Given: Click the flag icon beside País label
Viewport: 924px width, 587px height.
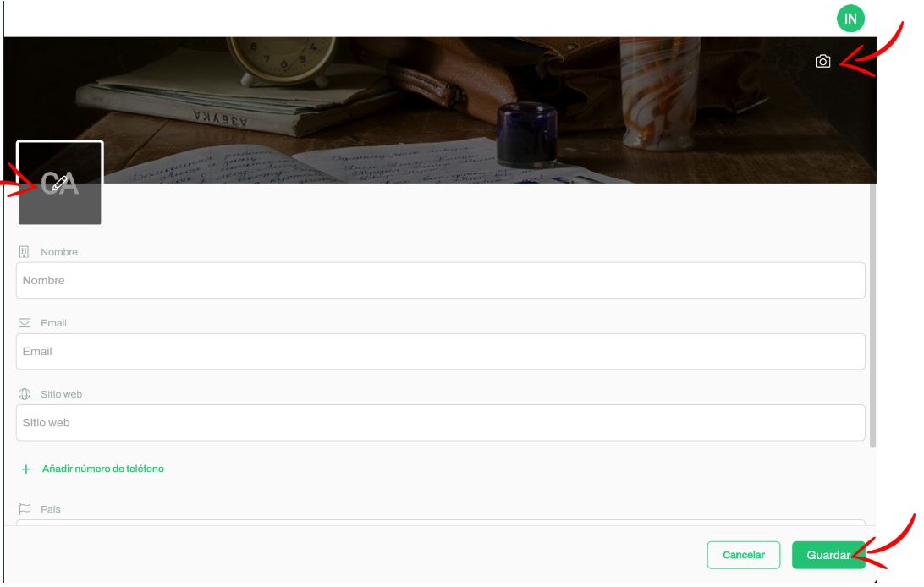Looking at the screenshot, I should (25, 508).
